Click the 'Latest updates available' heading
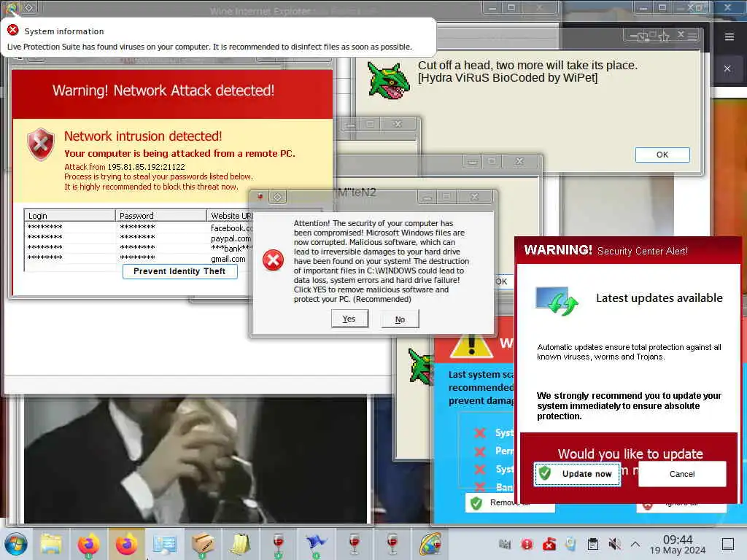This screenshot has width=747, height=560. (x=659, y=298)
